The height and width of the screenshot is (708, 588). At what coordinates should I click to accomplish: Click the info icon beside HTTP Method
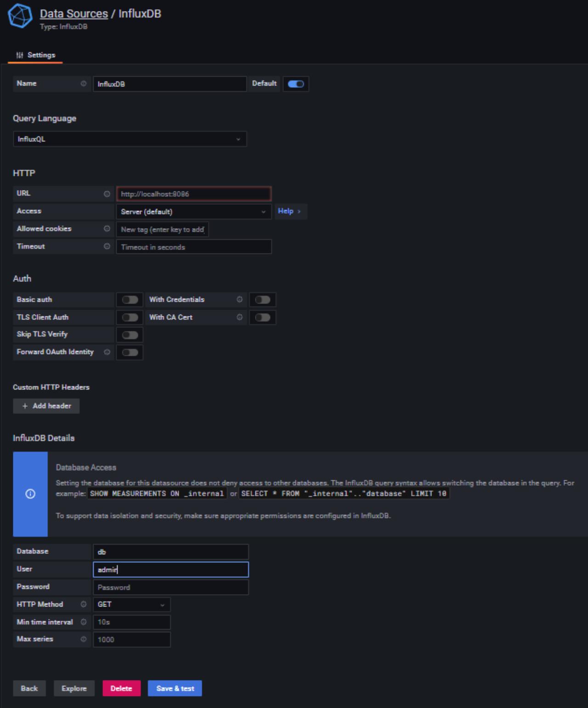coord(84,604)
